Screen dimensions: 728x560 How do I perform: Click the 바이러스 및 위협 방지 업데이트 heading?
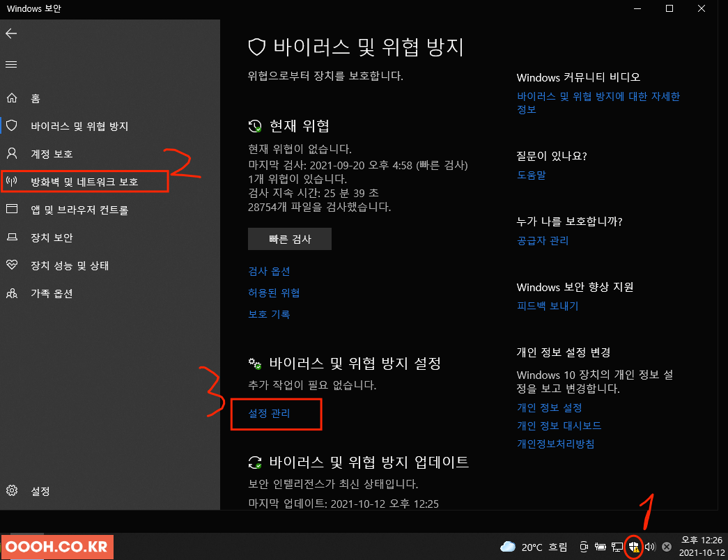369,462
